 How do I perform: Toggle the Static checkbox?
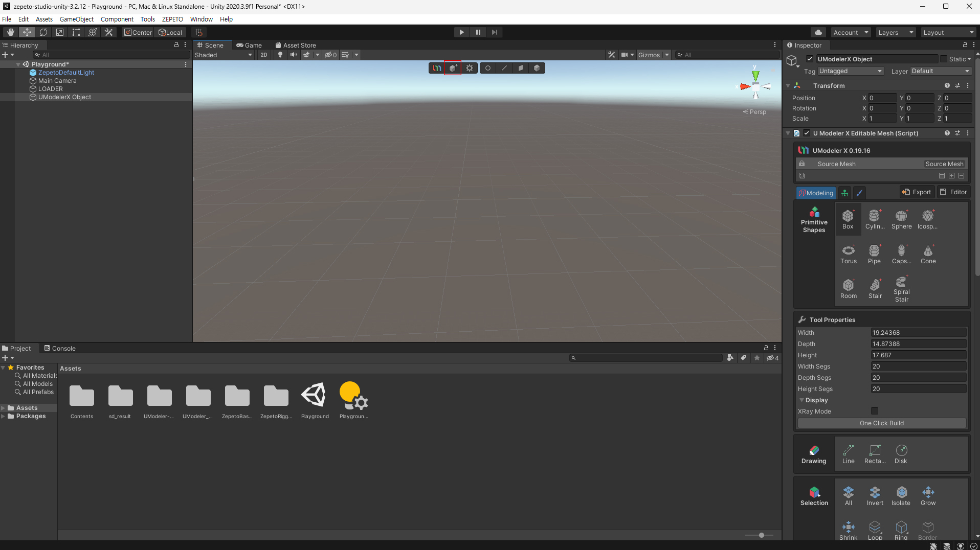944,59
